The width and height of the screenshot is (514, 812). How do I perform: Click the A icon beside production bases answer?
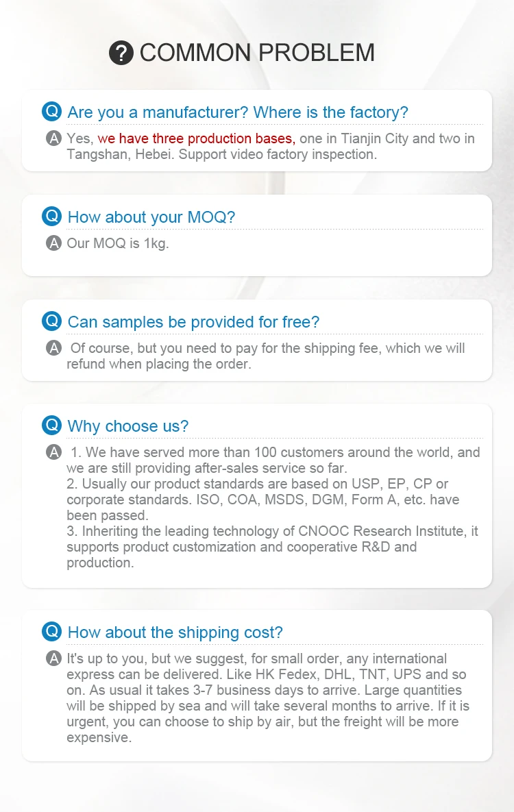click(x=53, y=138)
